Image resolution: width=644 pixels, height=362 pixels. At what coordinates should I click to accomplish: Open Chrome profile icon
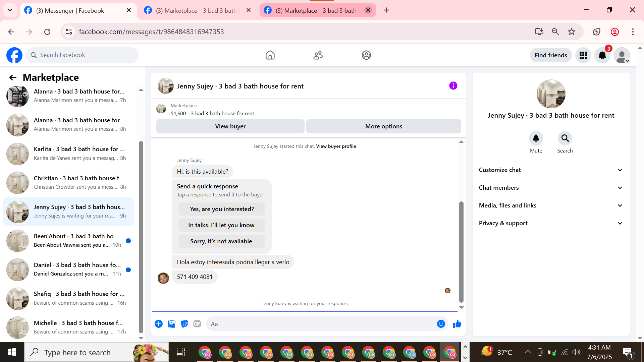pos(615,32)
